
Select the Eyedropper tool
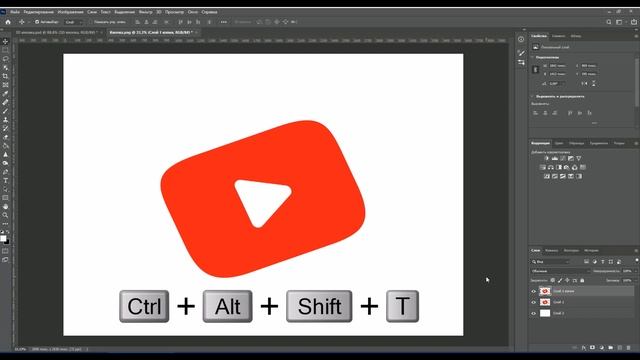point(5,93)
